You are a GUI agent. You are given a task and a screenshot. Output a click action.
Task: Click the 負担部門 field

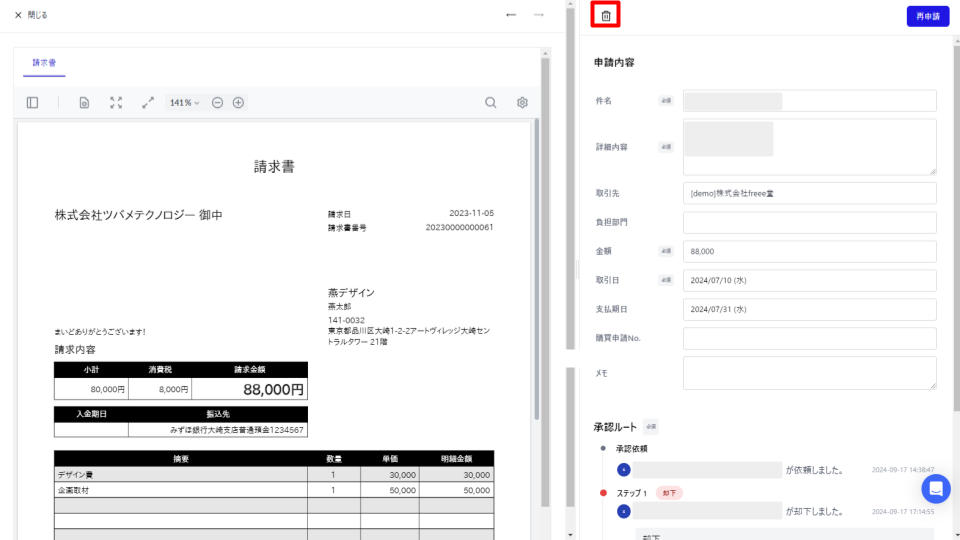tap(809, 222)
